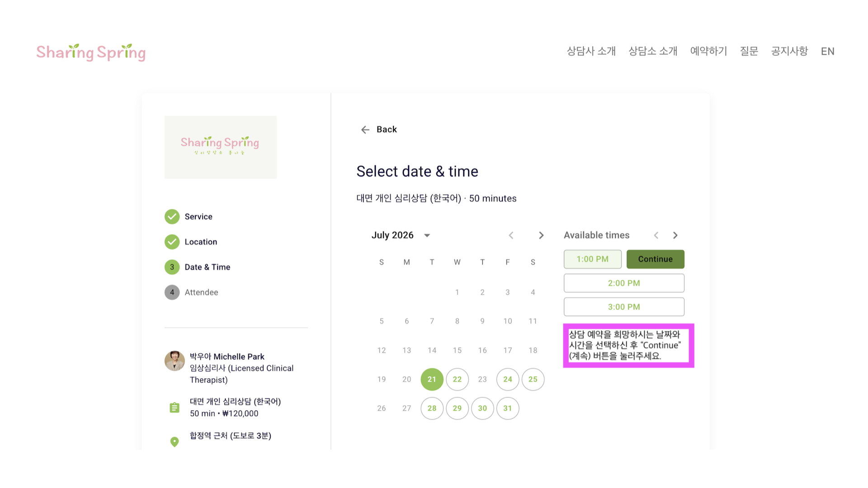Image resolution: width=868 pixels, height=488 pixels.
Task: Go to next month in calendar
Action: [x=541, y=235]
